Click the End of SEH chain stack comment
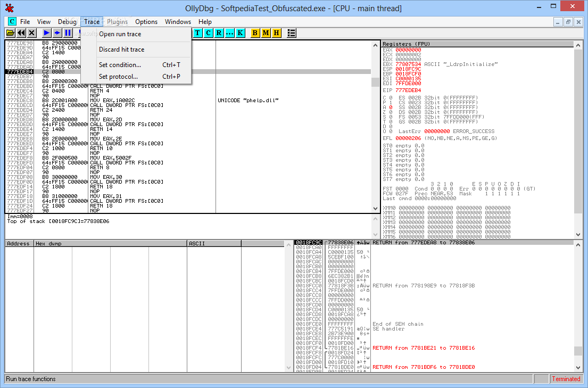Screen dimensions: 588x388 (x=398, y=324)
